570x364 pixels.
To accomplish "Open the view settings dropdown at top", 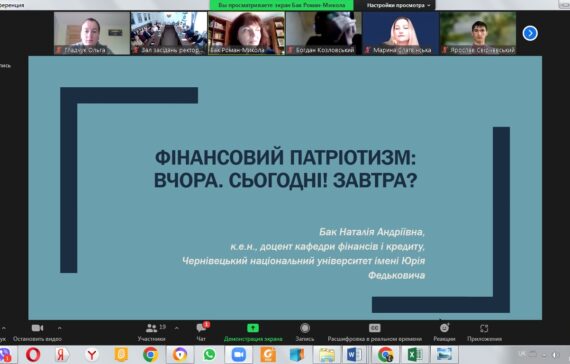I will tap(398, 5).
